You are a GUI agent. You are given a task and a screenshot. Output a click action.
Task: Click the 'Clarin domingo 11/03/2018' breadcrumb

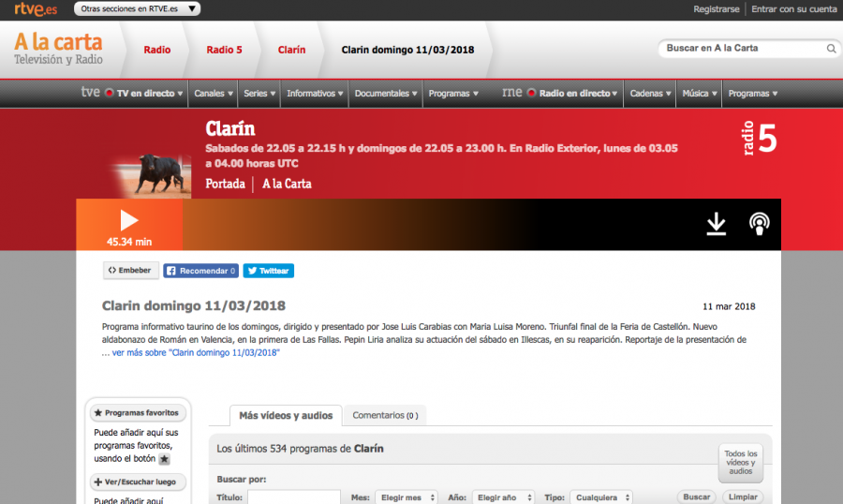click(x=407, y=50)
